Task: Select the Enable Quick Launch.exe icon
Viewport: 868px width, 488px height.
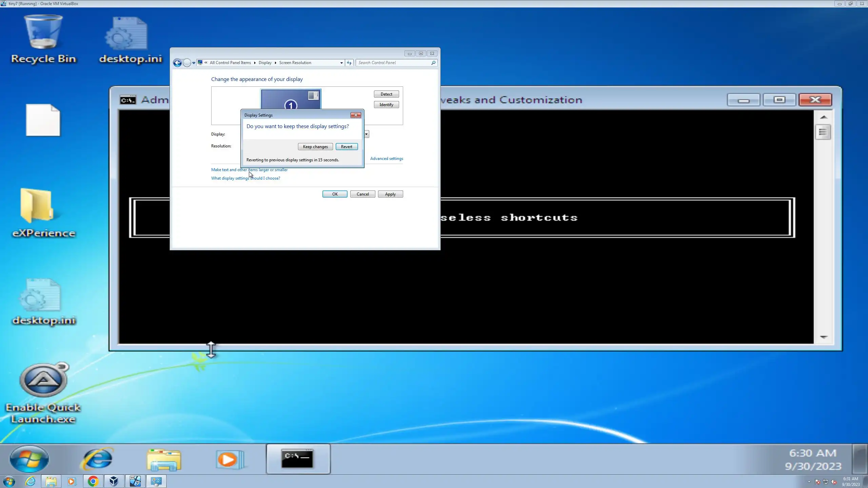Action: [43, 393]
